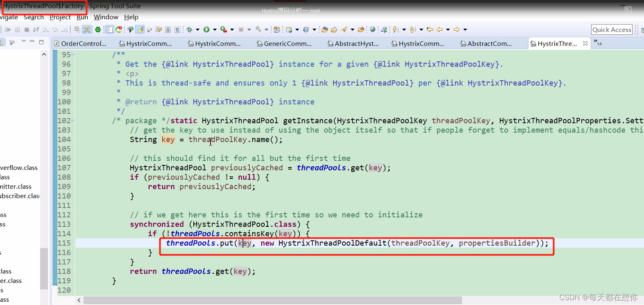Toggle the highlighted block selection toolbar button

tap(109, 29)
